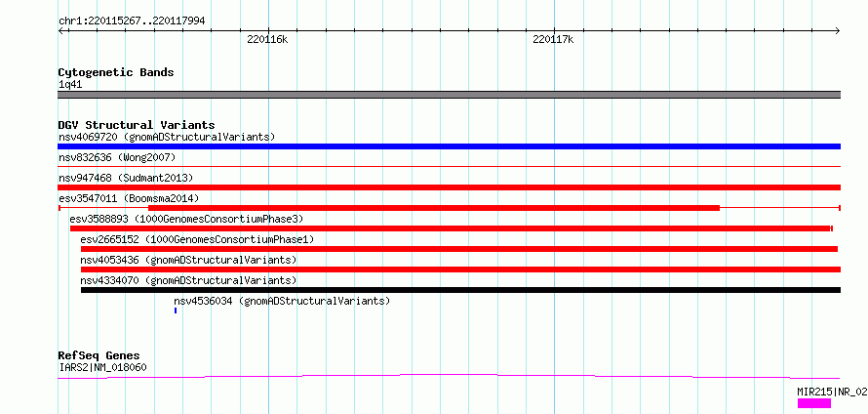Select the blue nsv4069720 variant bar
The height and width of the screenshot is (414, 868).
(x=449, y=146)
